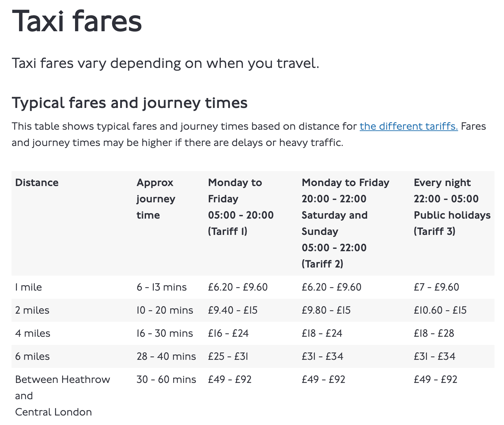Click the "Approx journey time" column header
The width and height of the screenshot is (504, 425).
point(156,199)
